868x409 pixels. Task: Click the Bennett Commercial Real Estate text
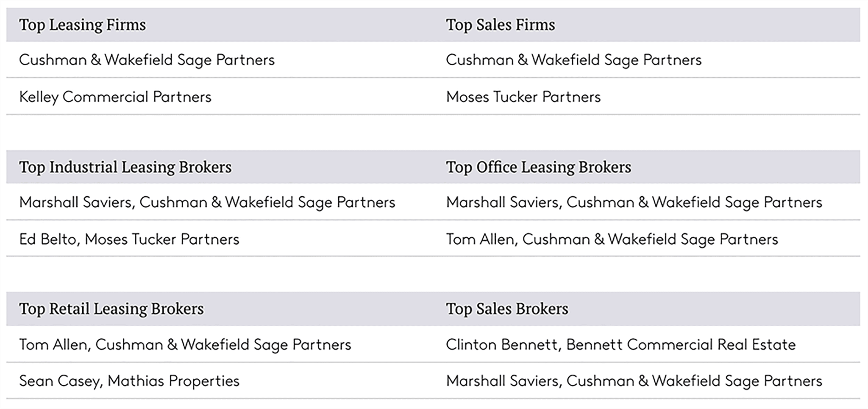point(681,345)
